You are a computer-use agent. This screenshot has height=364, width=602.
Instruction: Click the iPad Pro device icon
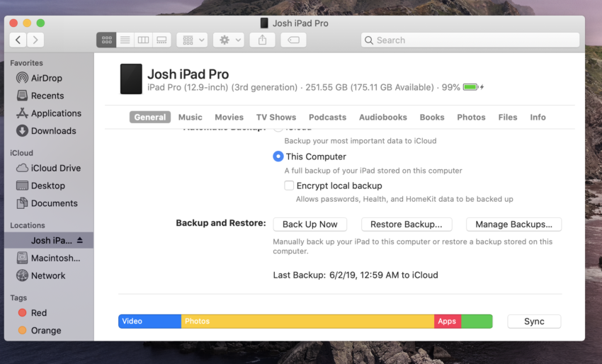click(131, 79)
